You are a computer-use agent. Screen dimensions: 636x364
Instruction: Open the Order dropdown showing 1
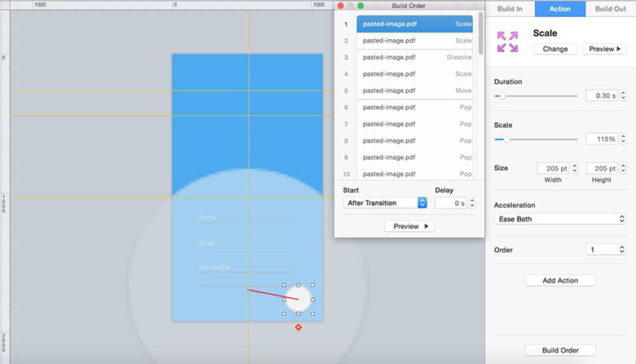606,250
